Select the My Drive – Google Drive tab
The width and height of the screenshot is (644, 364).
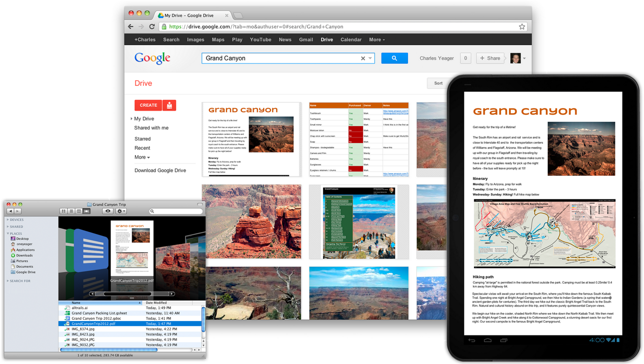(x=193, y=15)
